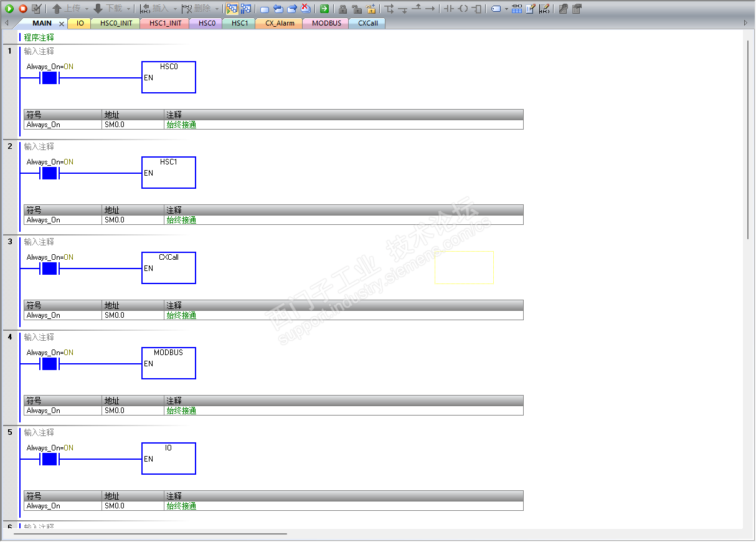This screenshot has width=756, height=542.
Task: Open the Insert (插入) dropdown arrow
Action: pos(175,9)
